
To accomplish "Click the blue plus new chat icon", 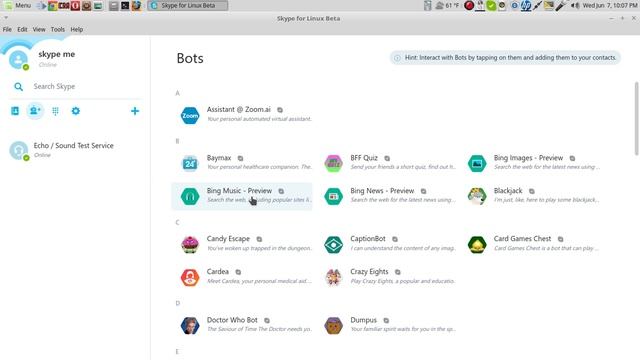I will tap(135, 111).
